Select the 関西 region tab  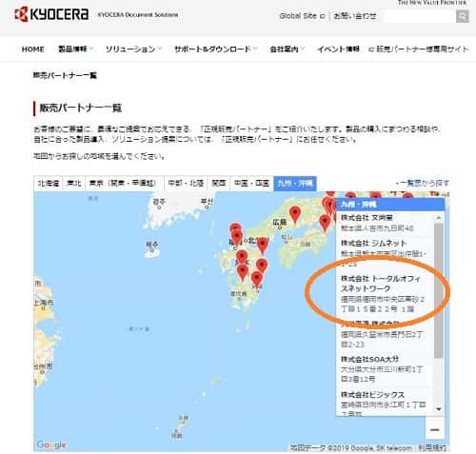tap(219, 183)
